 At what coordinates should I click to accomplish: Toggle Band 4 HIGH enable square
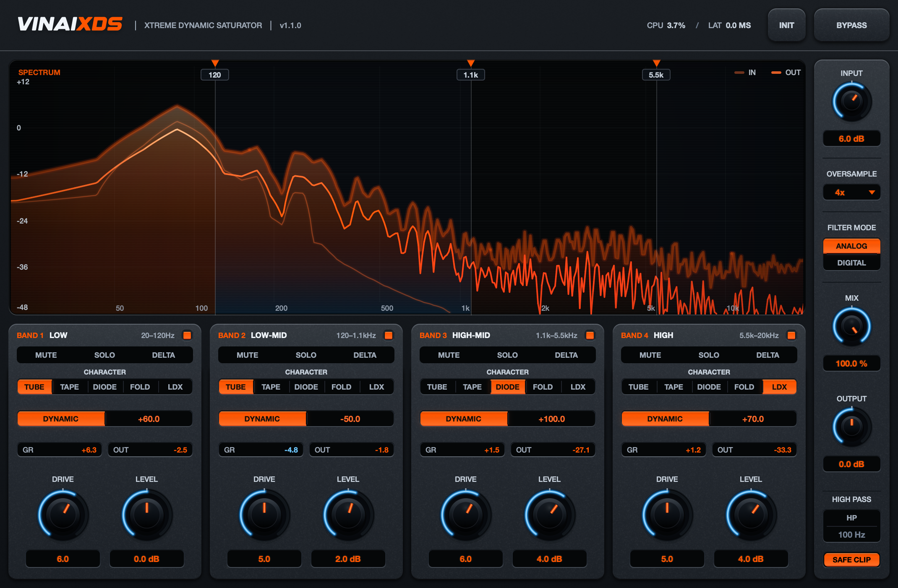pos(791,335)
